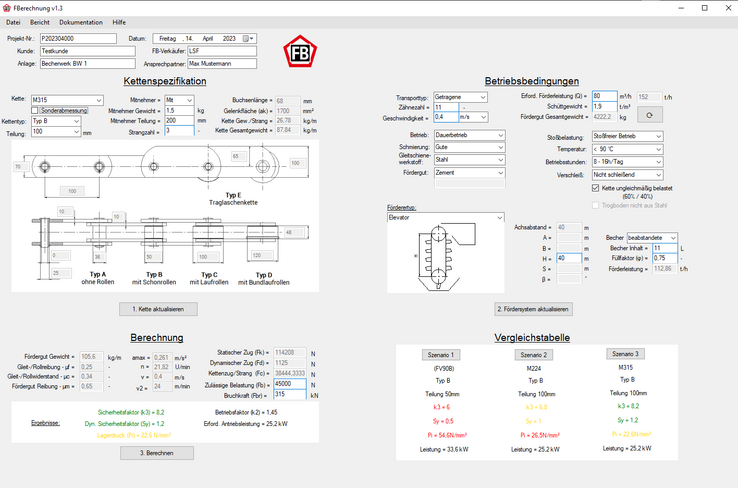738x488 pixels.
Task: Click the 2. Fördersystem aktualisieren button
Action: click(533, 309)
